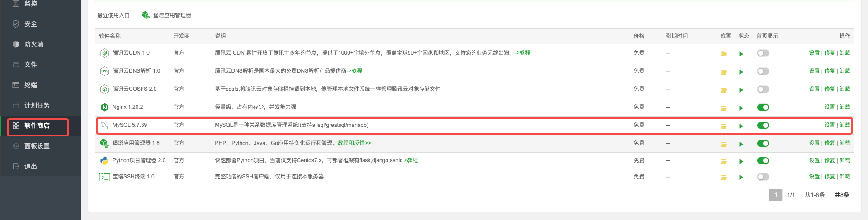This screenshot has height=220, width=868.
Task: Open the 教程 link for Python项目管理器
Action: coord(411,160)
